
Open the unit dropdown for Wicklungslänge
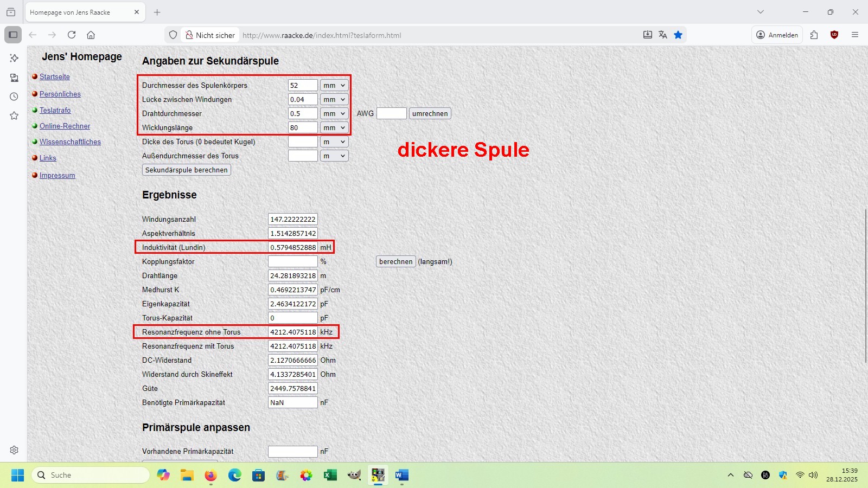(334, 127)
